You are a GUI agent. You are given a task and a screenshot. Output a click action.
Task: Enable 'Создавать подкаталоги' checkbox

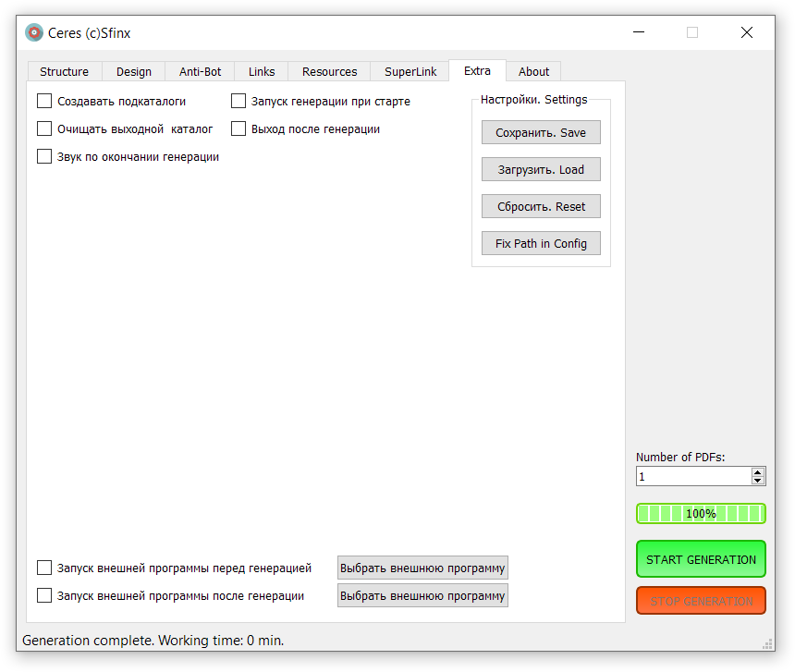(44, 101)
